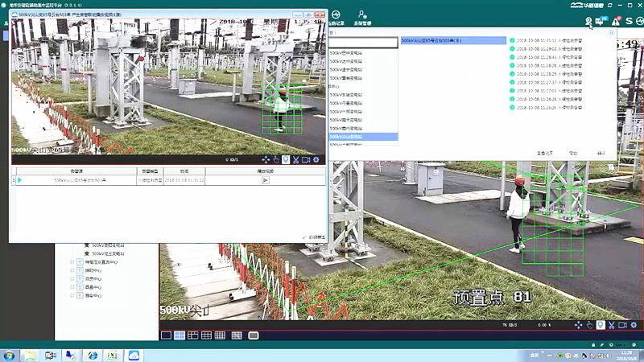The image size is (644, 362).
Task: Expand the 雅安中心 tree node
Action: click(72, 295)
